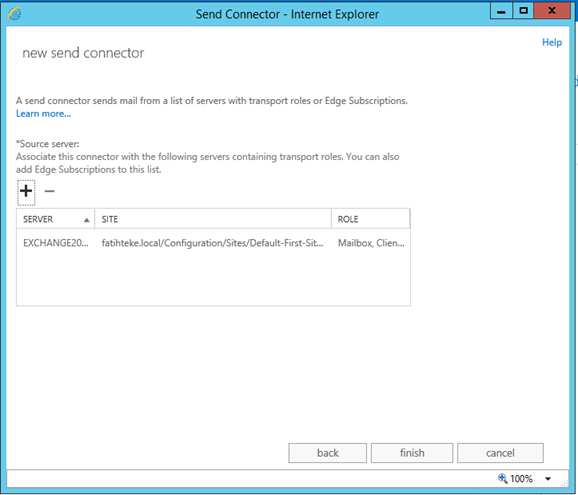Sort by the SERVER column header

(x=56, y=219)
